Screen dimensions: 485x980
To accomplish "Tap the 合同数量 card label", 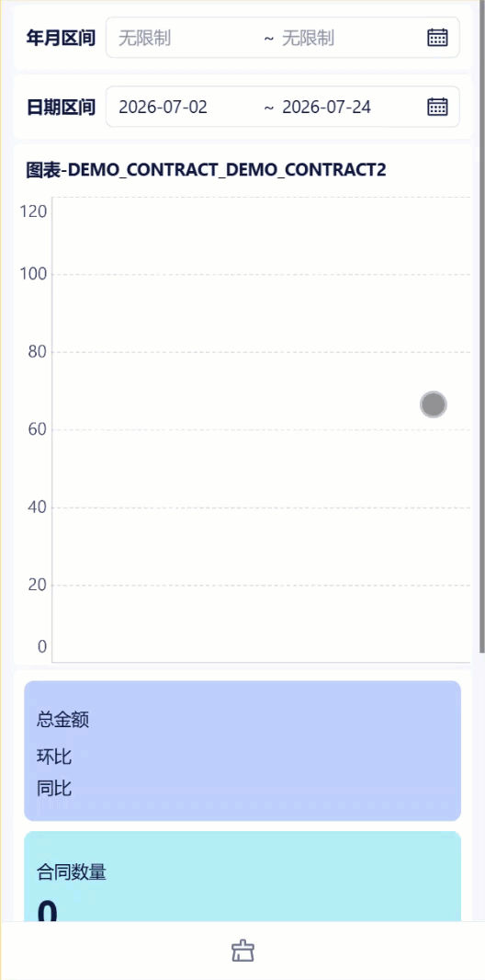I will [72, 872].
